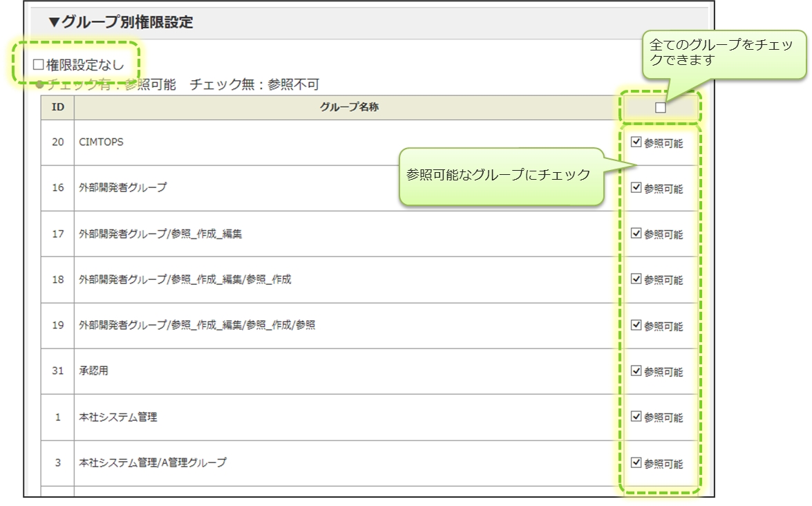Viewport: 812px width, 506px height.
Task: Uncheck 参照可能 on the ID 18 row
Action: (x=636, y=279)
